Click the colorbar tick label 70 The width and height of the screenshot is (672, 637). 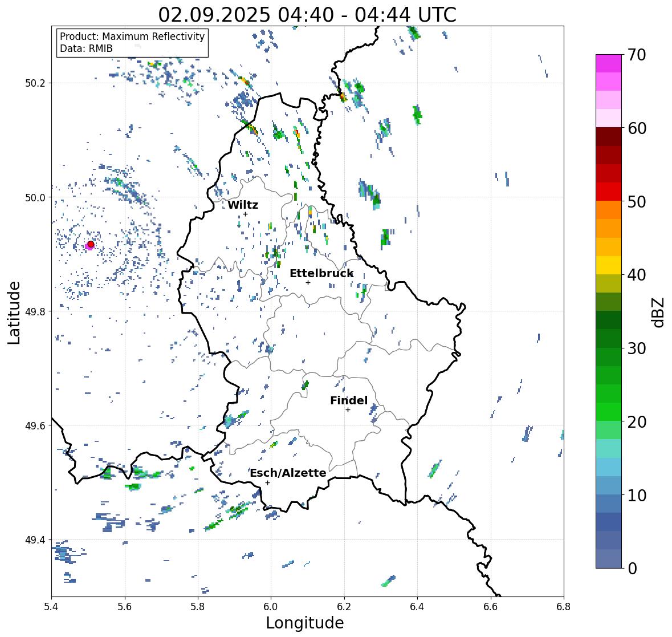coord(637,55)
